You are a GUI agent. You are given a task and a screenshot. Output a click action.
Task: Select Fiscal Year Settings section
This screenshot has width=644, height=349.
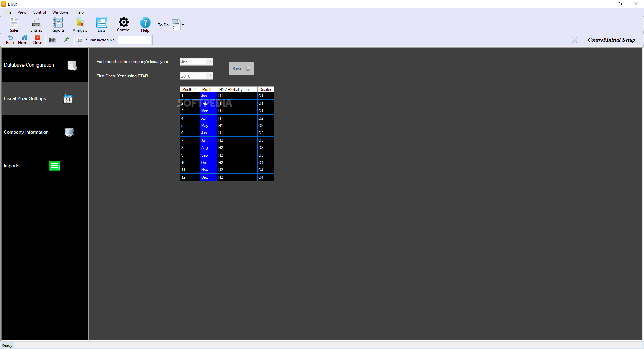click(x=45, y=98)
